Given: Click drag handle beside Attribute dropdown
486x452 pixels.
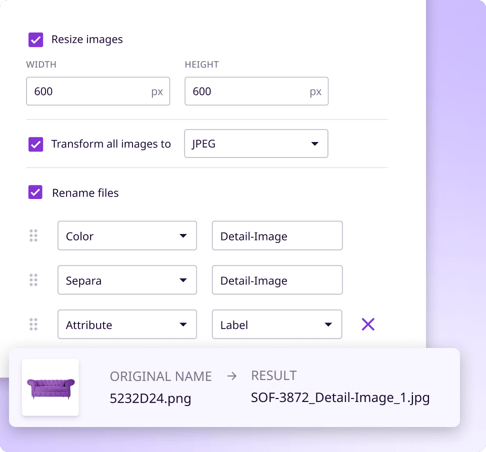Looking at the screenshot, I should [33, 324].
